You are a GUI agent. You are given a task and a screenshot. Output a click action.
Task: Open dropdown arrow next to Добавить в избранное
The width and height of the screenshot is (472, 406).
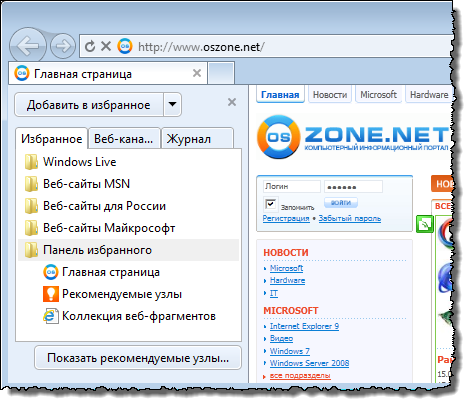[x=172, y=105]
